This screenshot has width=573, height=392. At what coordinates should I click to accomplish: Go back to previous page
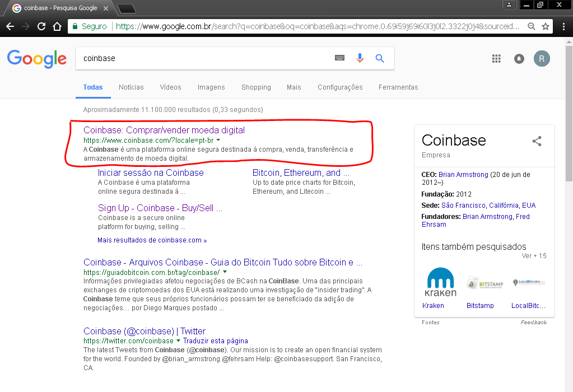[10, 26]
